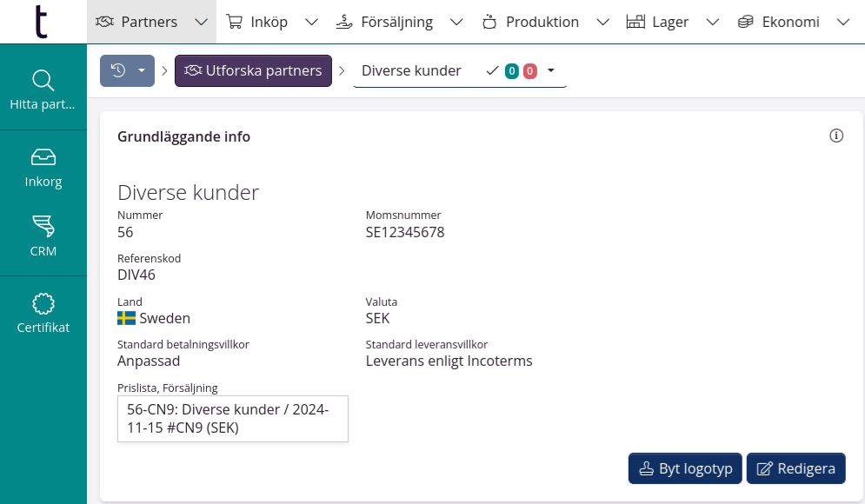Select the Diverse kunder breadcrumb entry

pyautogui.click(x=411, y=70)
